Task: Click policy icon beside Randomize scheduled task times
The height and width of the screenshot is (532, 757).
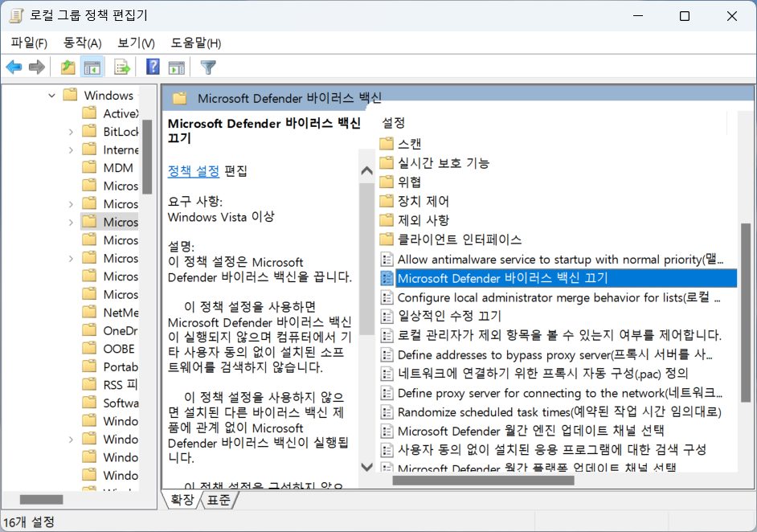Action: pyautogui.click(x=387, y=411)
